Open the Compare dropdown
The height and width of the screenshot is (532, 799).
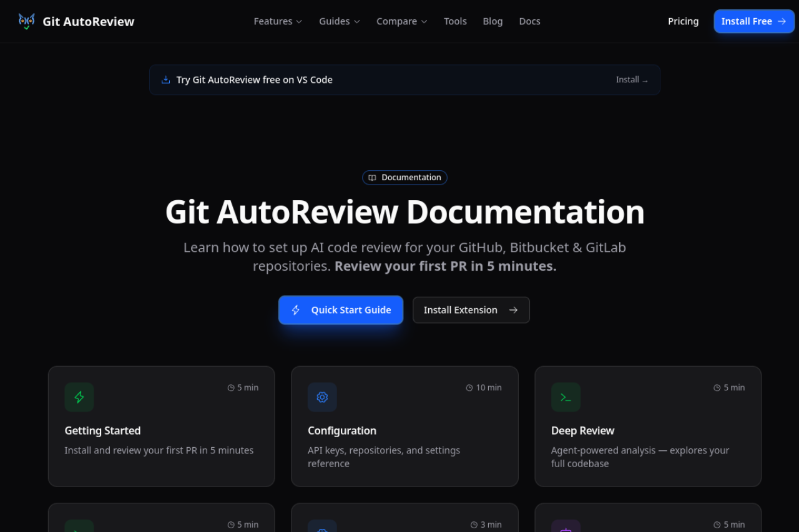coord(401,21)
